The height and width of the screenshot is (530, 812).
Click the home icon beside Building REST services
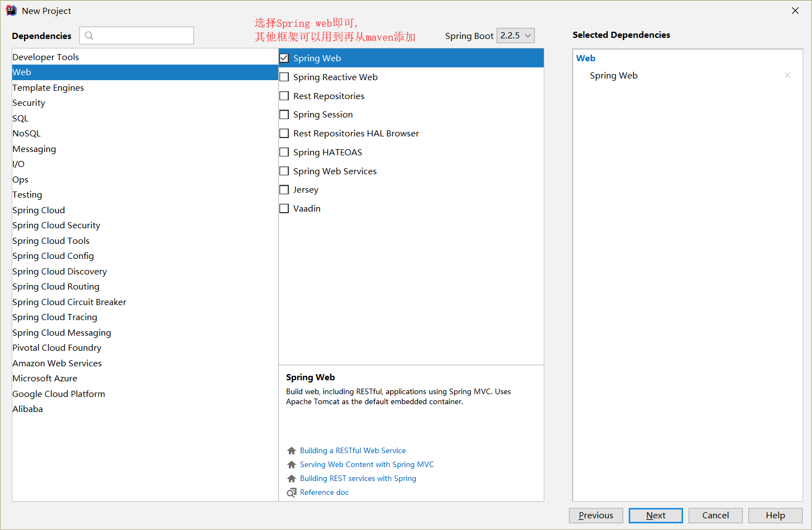click(292, 478)
